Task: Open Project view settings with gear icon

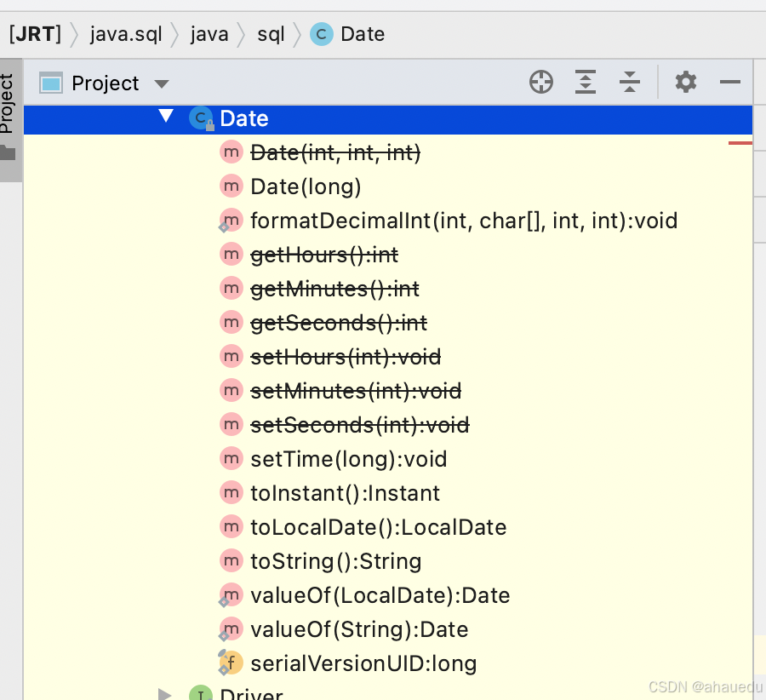Action: tap(686, 82)
